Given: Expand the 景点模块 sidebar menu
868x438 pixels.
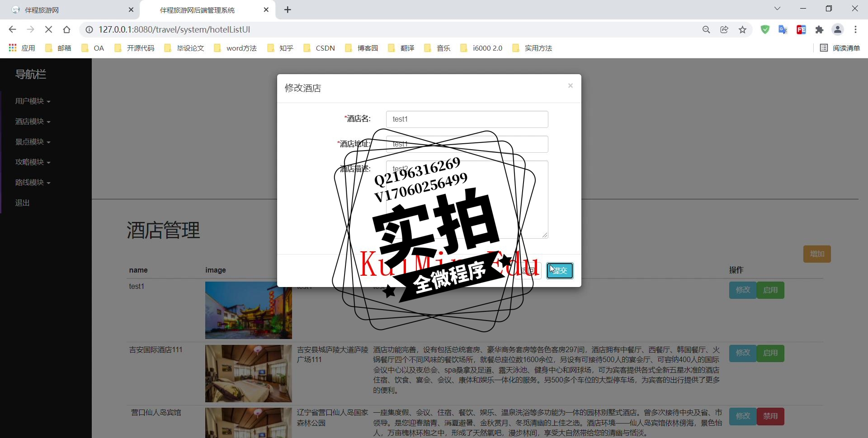Looking at the screenshot, I should [33, 142].
